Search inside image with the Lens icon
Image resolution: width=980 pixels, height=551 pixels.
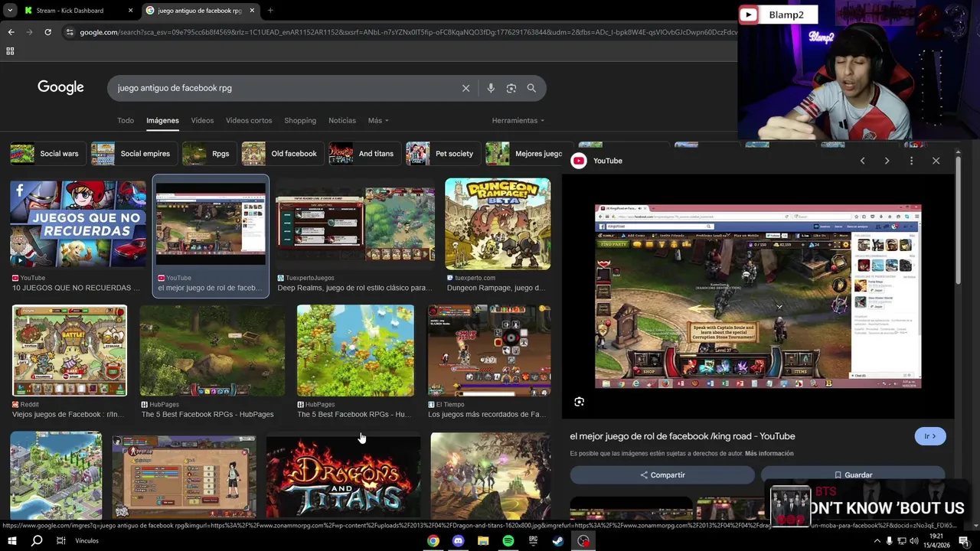(580, 402)
